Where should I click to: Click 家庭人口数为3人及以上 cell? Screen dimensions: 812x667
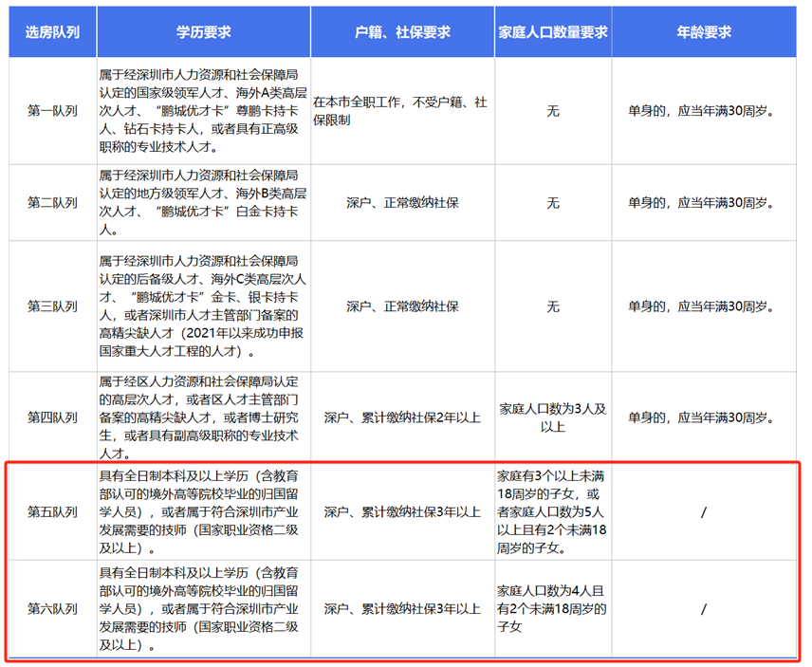[x=553, y=417]
